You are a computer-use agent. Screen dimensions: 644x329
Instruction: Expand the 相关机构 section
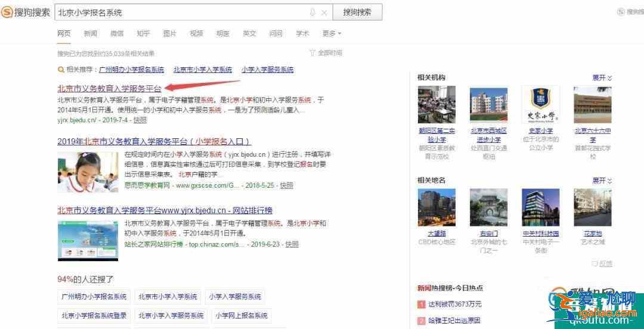[602, 78]
